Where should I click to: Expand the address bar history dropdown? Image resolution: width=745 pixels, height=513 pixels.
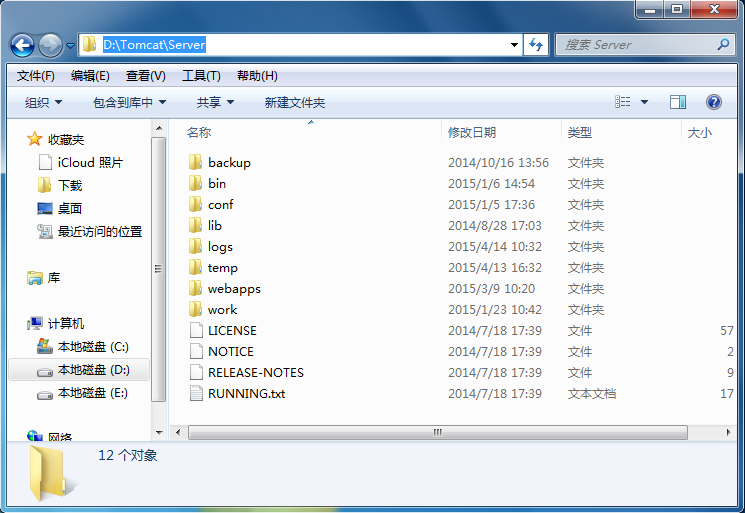coord(514,45)
